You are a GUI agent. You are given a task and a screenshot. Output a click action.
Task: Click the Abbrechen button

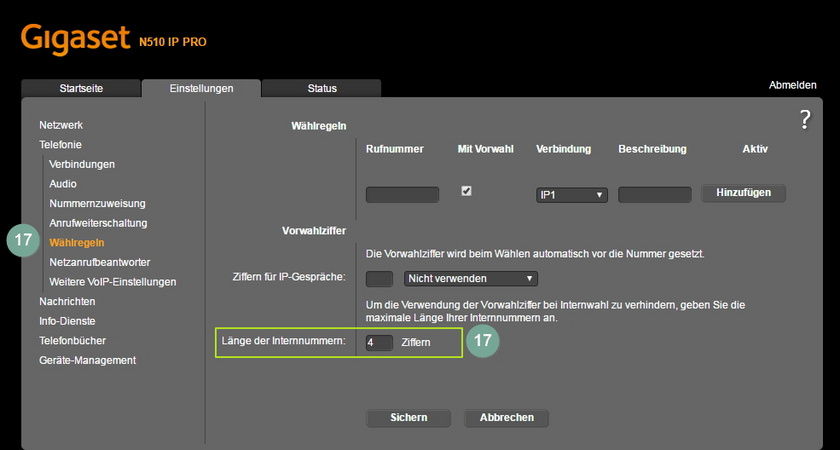tap(507, 418)
